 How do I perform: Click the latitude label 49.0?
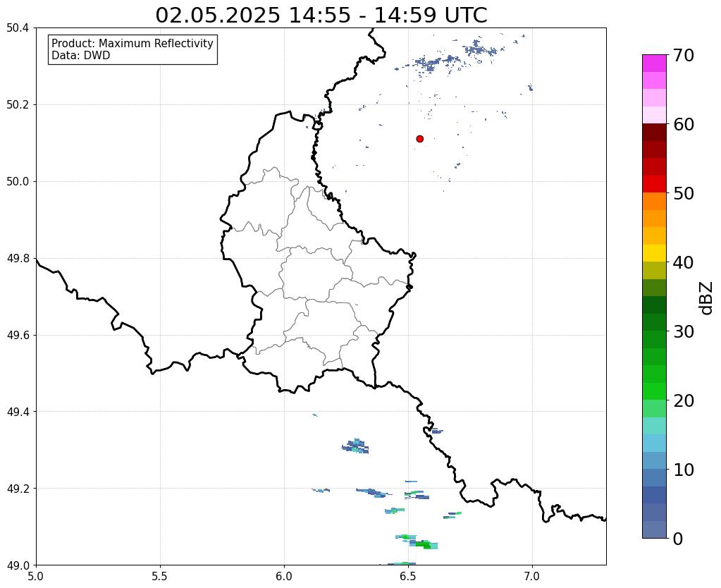(x=18, y=565)
